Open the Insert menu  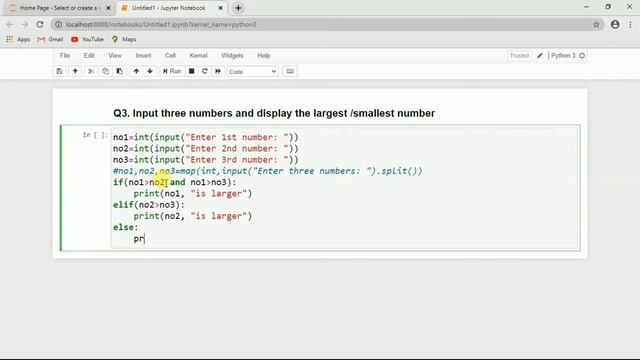click(x=143, y=56)
